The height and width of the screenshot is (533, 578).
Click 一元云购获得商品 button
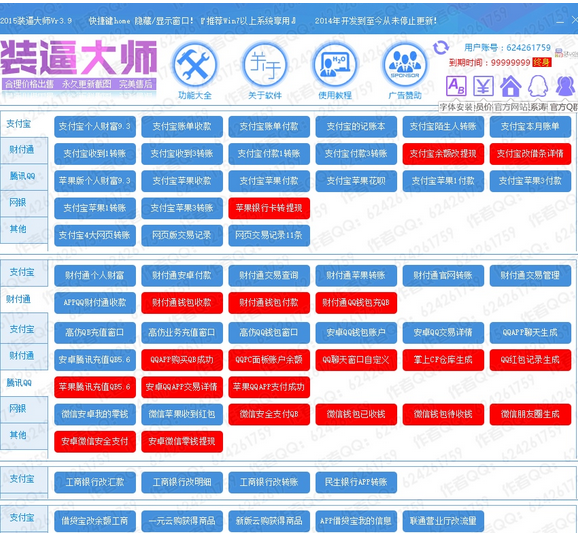182,521
